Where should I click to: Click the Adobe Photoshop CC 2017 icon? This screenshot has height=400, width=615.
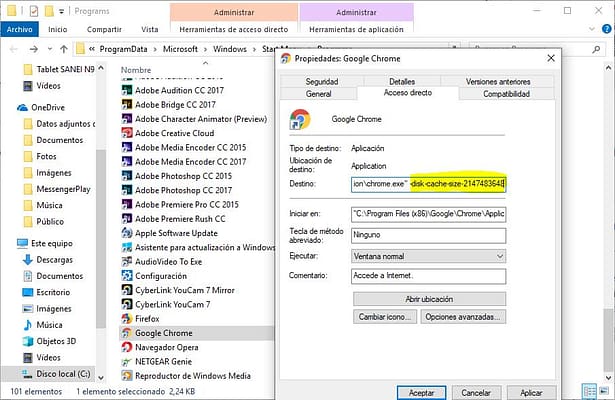click(127, 190)
